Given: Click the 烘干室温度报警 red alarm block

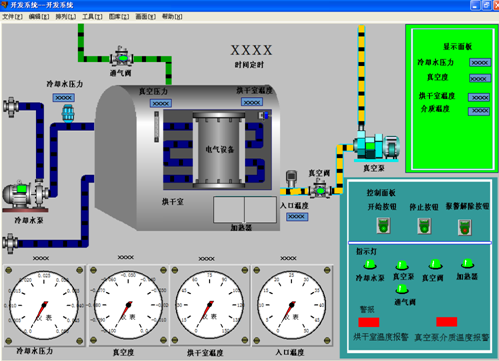Looking at the screenshot, I should [x=369, y=322].
